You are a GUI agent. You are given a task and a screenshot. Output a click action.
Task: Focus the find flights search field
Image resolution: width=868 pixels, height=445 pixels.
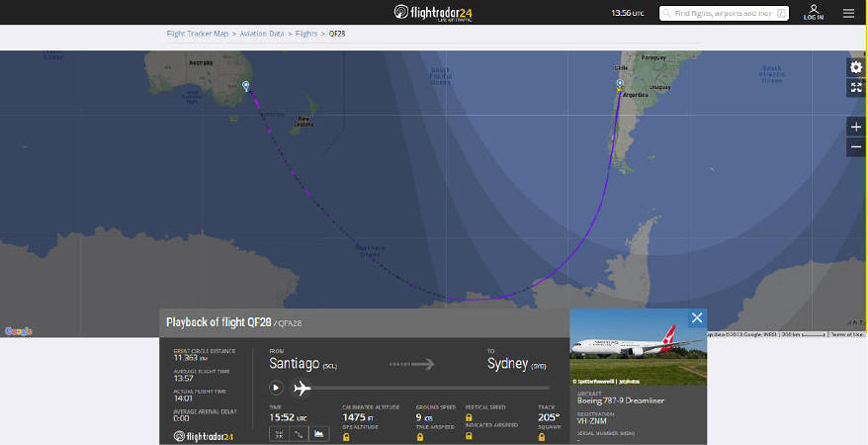(724, 13)
